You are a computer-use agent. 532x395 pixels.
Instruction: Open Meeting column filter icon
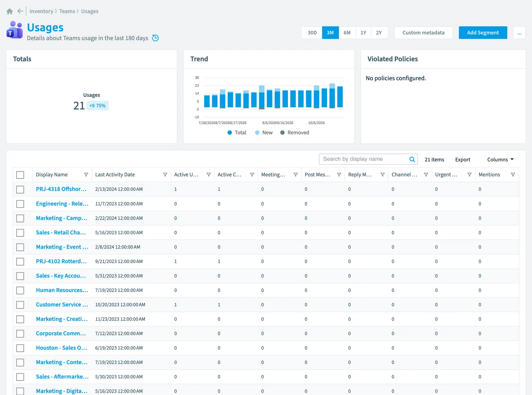(x=295, y=175)
